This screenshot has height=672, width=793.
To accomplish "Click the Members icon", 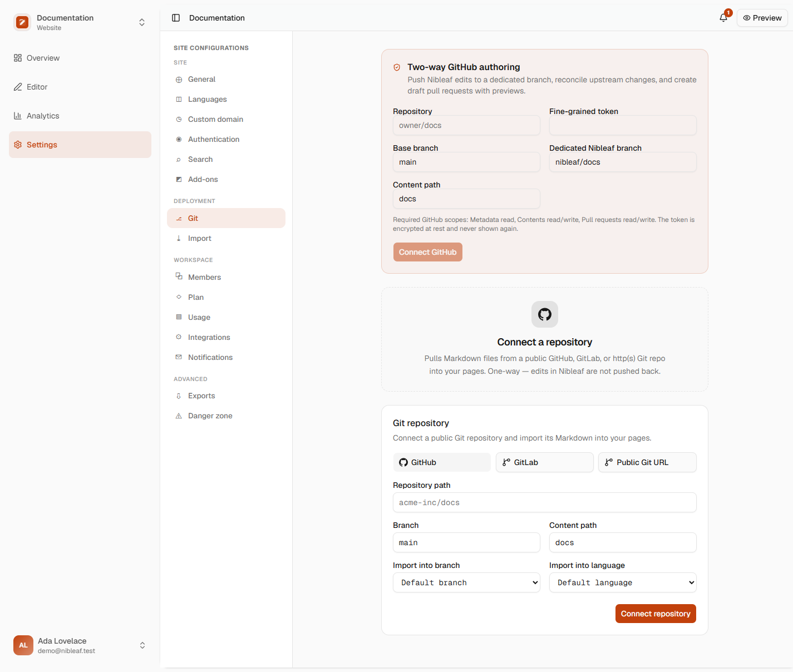I will coord(179,276).
